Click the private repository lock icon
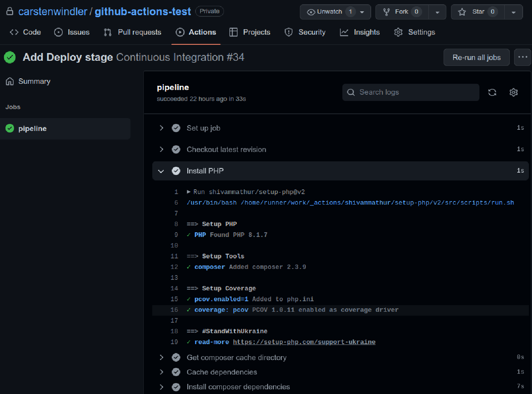This screenshot has width=532, height=394. pos(10,11)
